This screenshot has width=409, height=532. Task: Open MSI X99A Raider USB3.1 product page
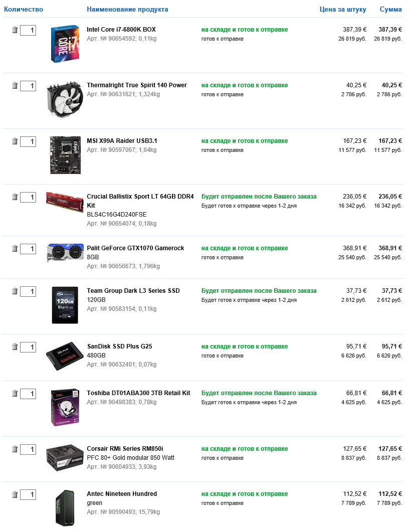pyautogui.click(x=122, y=141)
